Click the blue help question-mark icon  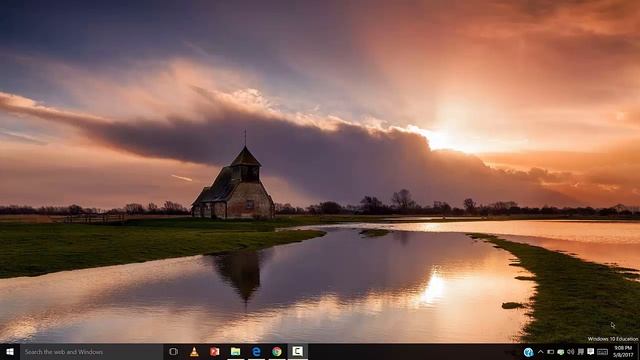529,352
